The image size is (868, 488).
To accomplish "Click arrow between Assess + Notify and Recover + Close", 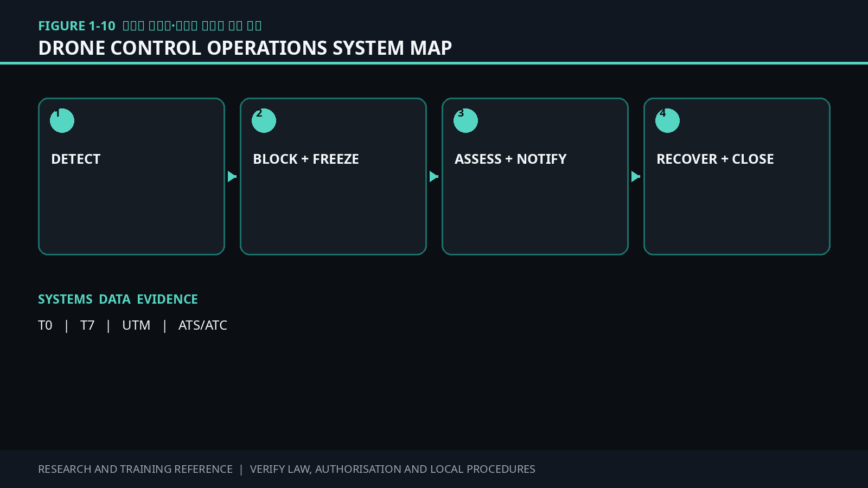I will click(x=636, y=177).
